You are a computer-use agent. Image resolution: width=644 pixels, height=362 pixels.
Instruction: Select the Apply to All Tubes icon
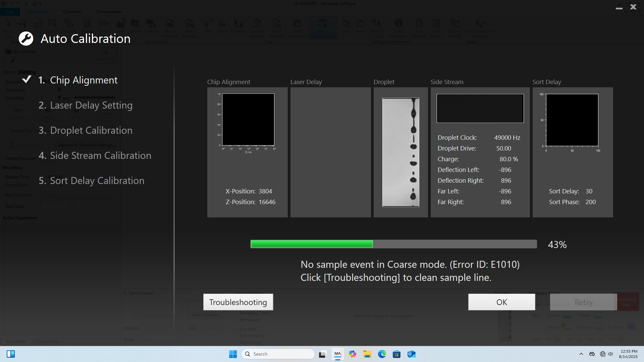[x=377, y=27]
